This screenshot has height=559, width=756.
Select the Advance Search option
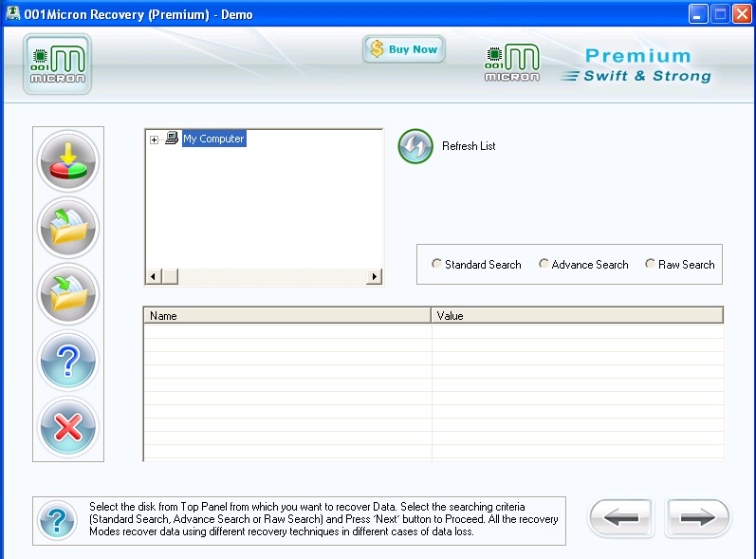[583, 264]
